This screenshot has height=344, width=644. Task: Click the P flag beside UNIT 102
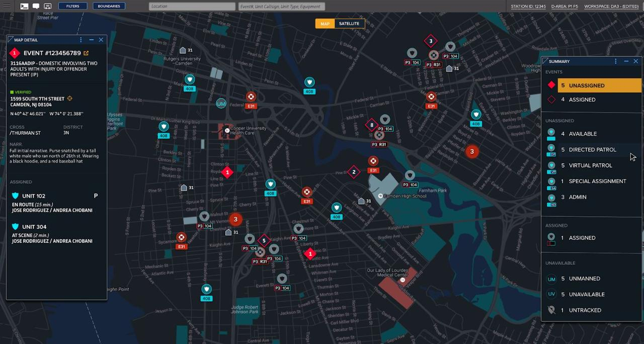[96, 196]
